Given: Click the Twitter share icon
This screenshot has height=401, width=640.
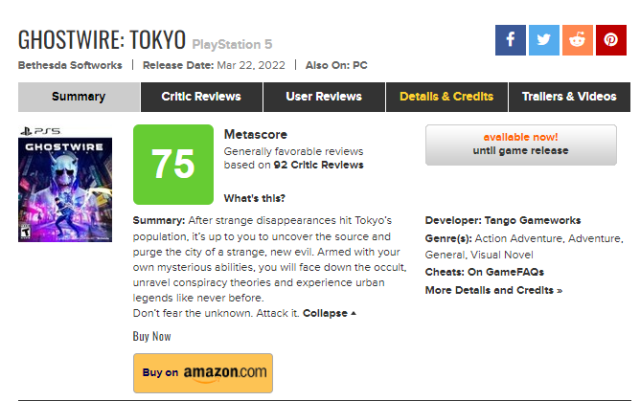Looking at the screenshot, I should coord(543,40).
